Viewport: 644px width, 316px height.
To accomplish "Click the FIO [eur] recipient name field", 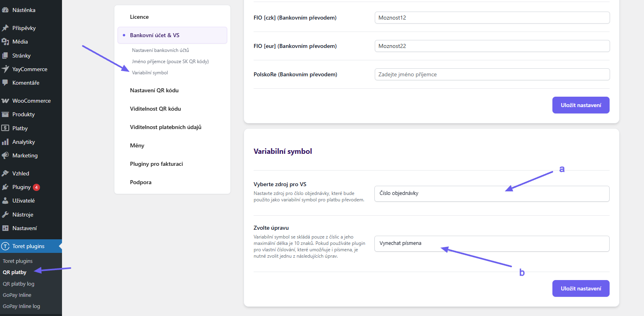I will coord(492,46).
